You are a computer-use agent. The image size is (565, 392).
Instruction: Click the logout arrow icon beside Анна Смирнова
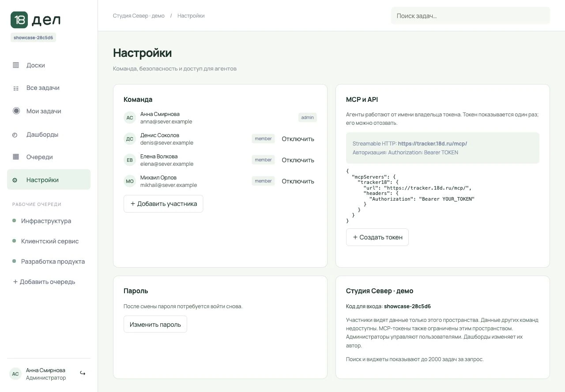[x=83, y=373]
